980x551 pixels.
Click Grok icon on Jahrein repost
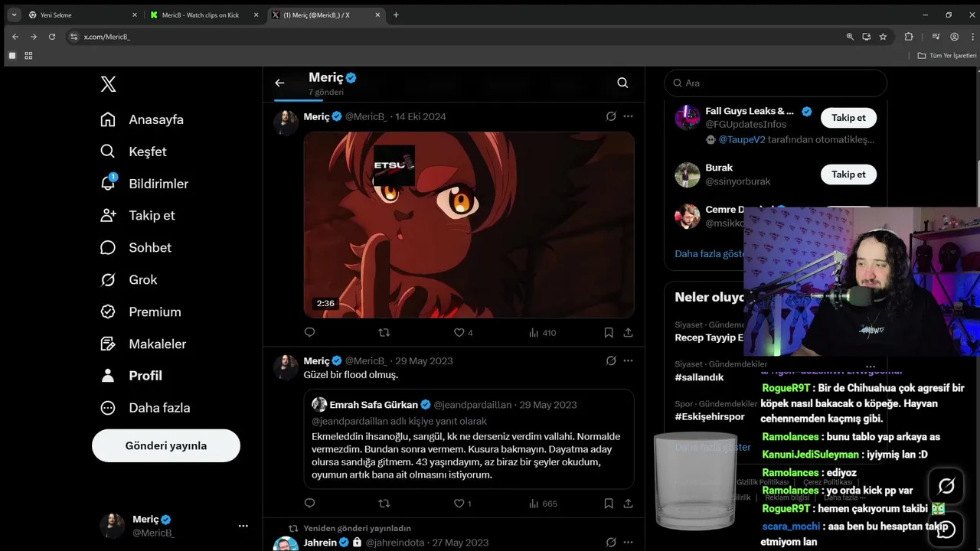611,543
